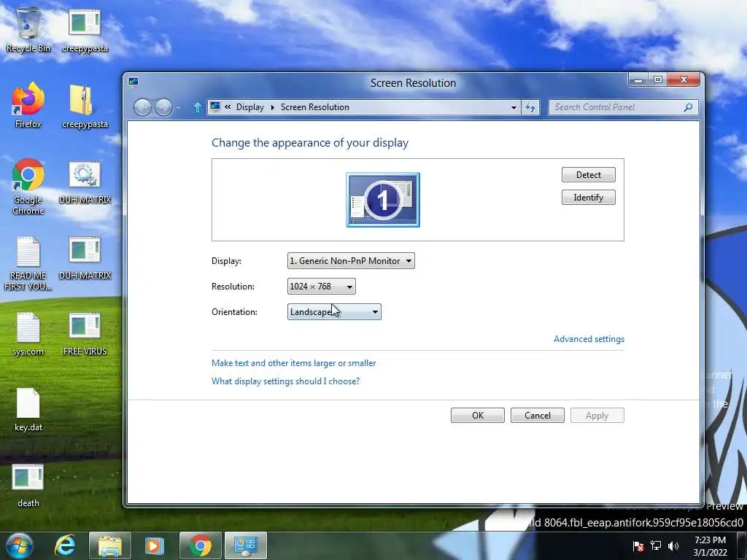Expand the arrow between Display and Screen Resolution
The height and width of the screenshot is (560, 747).
[x=273, y=108]
